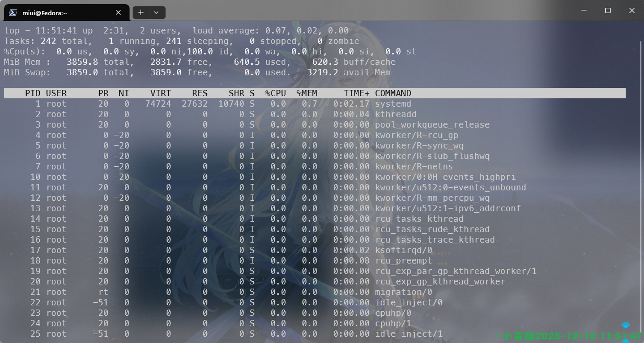Screen dimensions: 644x343
Task: Open a new terminal tab with plus
Action: pos(141,13)
